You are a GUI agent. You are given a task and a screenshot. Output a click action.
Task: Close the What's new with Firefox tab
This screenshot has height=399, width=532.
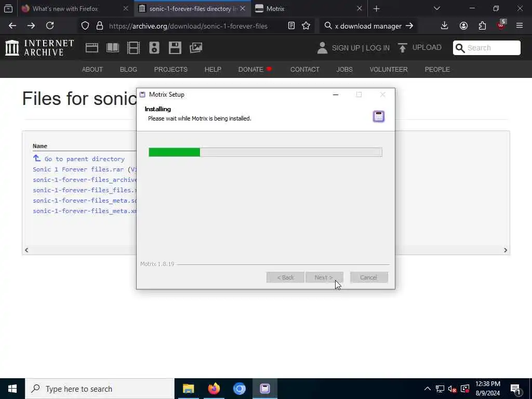(x=126, y=9)
